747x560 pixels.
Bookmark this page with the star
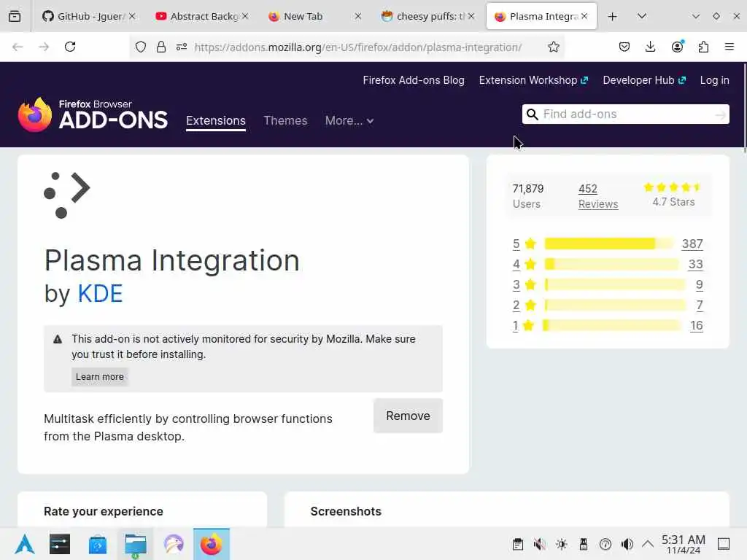(x=553, y=47)
